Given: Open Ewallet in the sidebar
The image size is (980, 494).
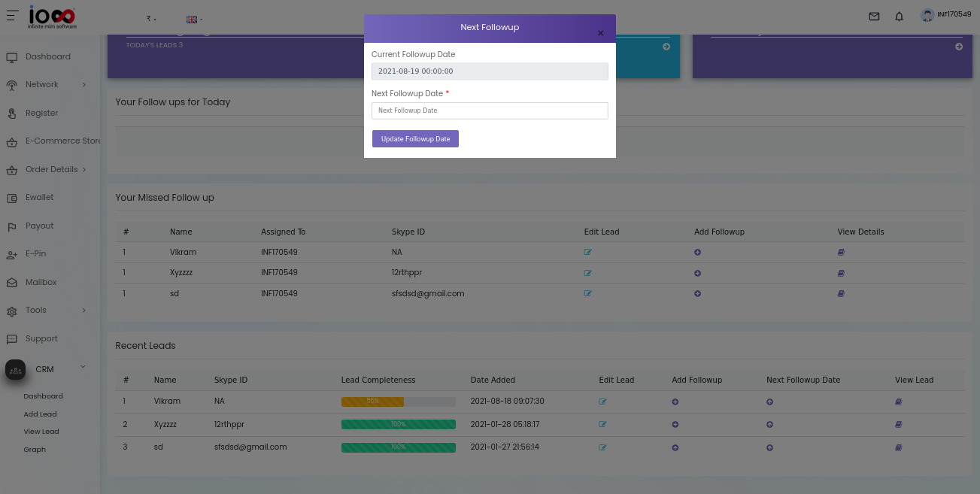Looking at the screenshot, I should point(39,198).
